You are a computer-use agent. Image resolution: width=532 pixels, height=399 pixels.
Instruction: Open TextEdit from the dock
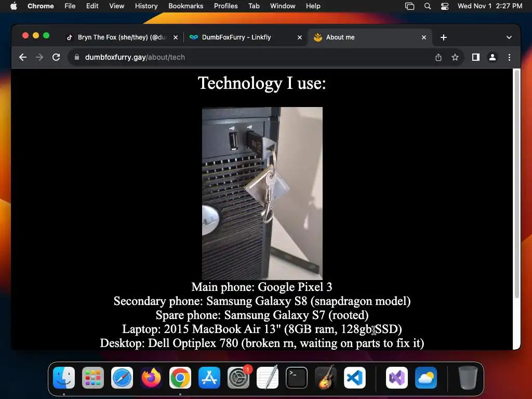[268, 378]
